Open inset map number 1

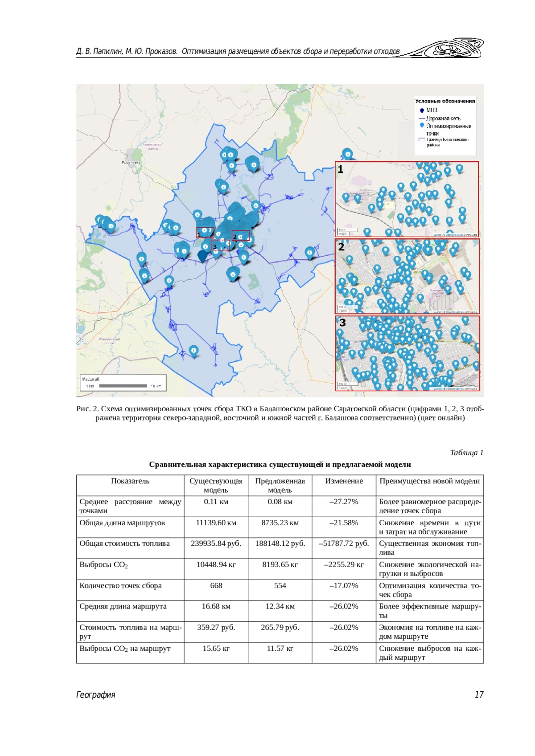click(407, 199)
